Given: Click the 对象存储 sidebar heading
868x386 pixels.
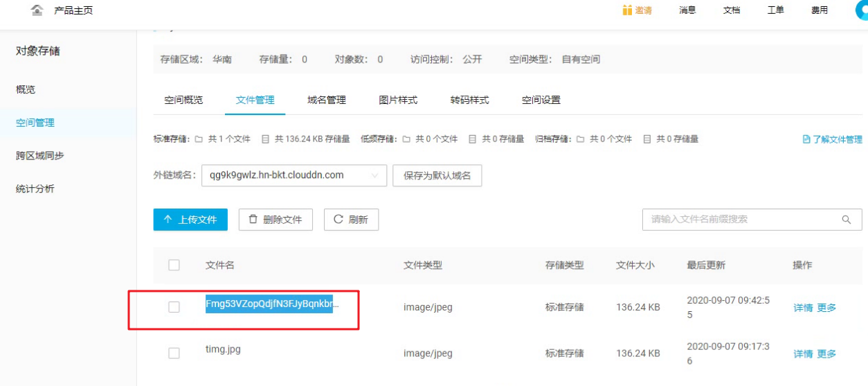Looking at the screenshot, I should 38,51.
